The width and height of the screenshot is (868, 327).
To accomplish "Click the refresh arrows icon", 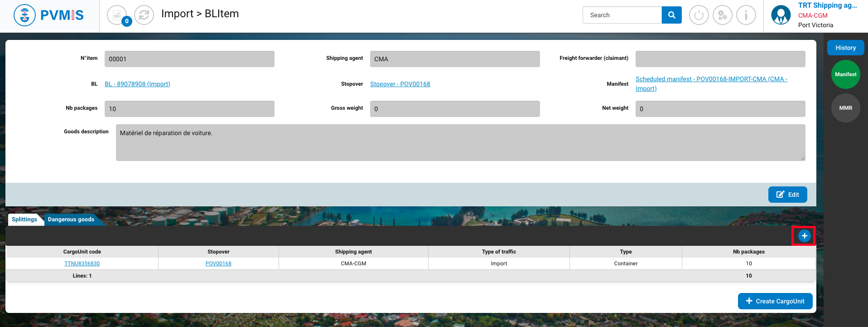I will click(x=144, y=15).
